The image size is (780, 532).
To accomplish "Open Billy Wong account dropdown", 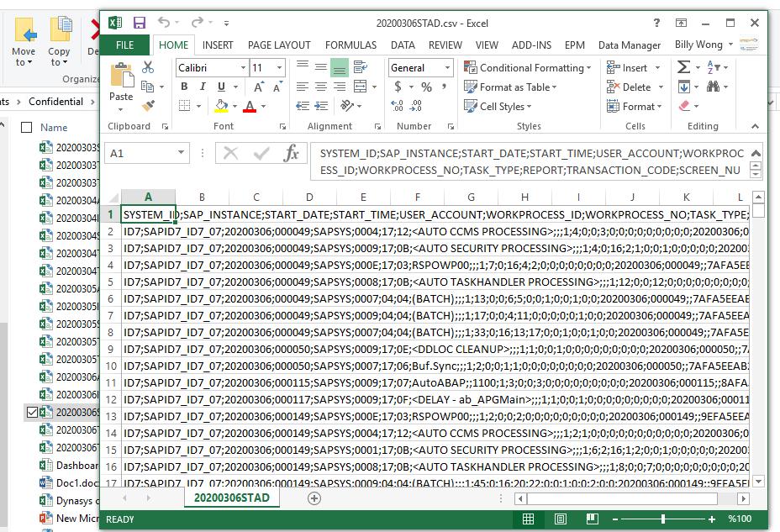I will click(x=704, y=45).
